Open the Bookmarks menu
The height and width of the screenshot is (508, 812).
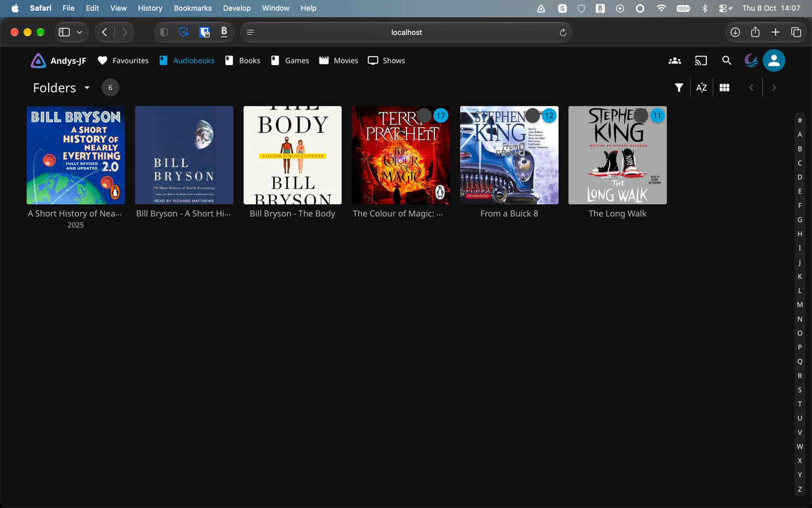(192, 8)
